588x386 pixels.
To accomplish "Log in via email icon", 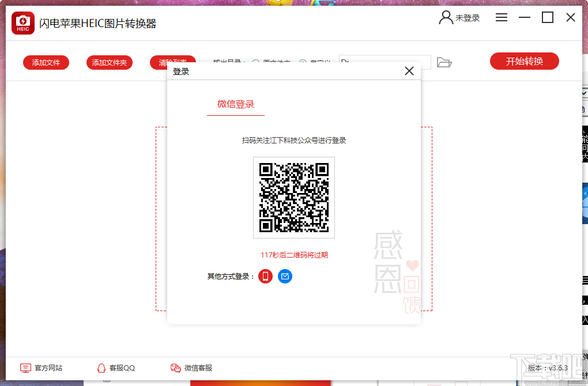I will (x=285, y=277).
